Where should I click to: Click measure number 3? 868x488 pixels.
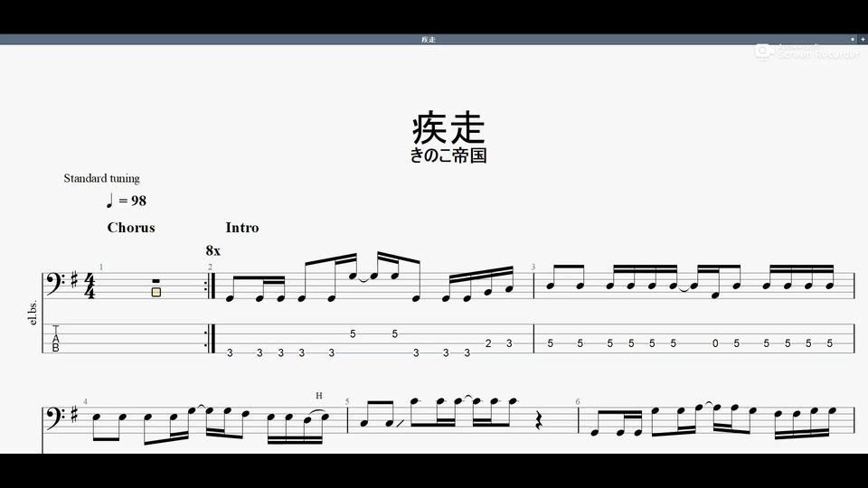point(533,267)
